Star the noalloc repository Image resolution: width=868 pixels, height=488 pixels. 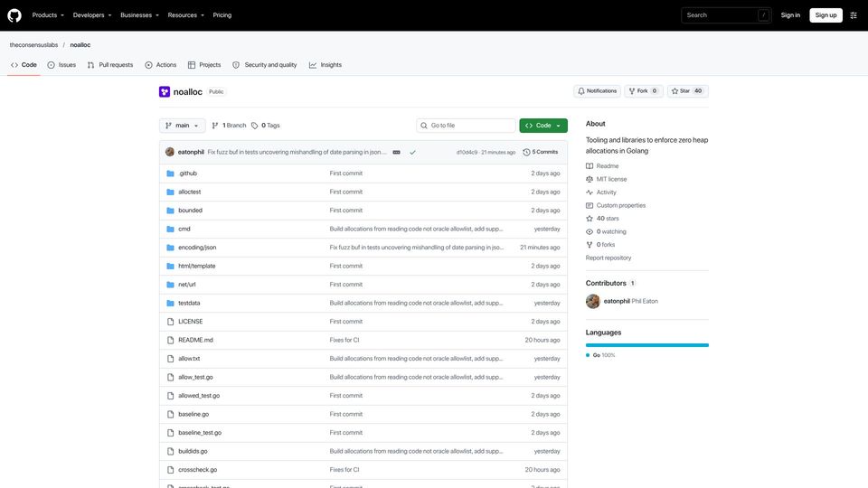click(687, 91)
